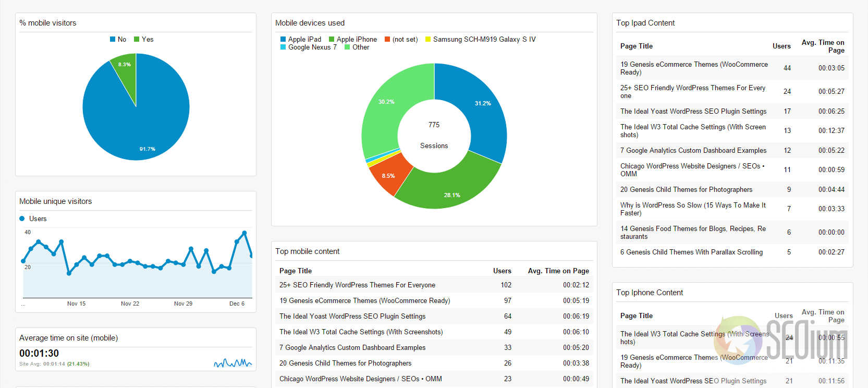This screenshot has height=388, width=868.
Task: Click the 'Top Ipad Content' widget title
Action: coord(645,23)
